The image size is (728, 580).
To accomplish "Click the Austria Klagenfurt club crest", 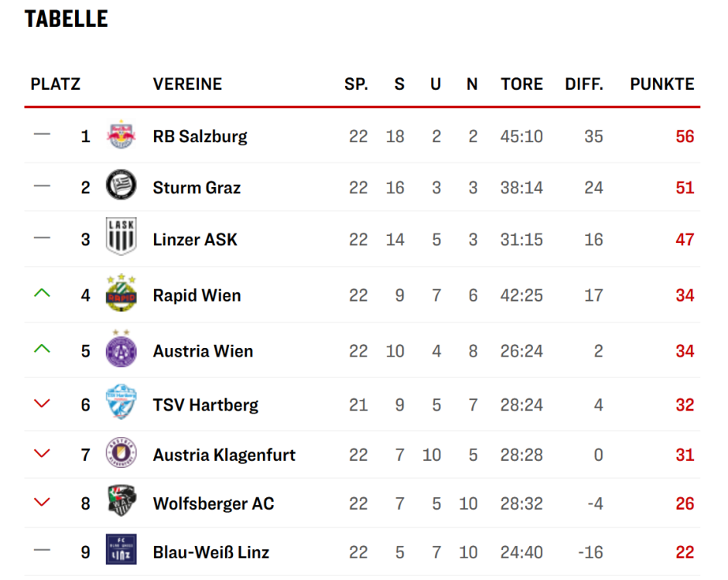I will click(x=121, y=454).
